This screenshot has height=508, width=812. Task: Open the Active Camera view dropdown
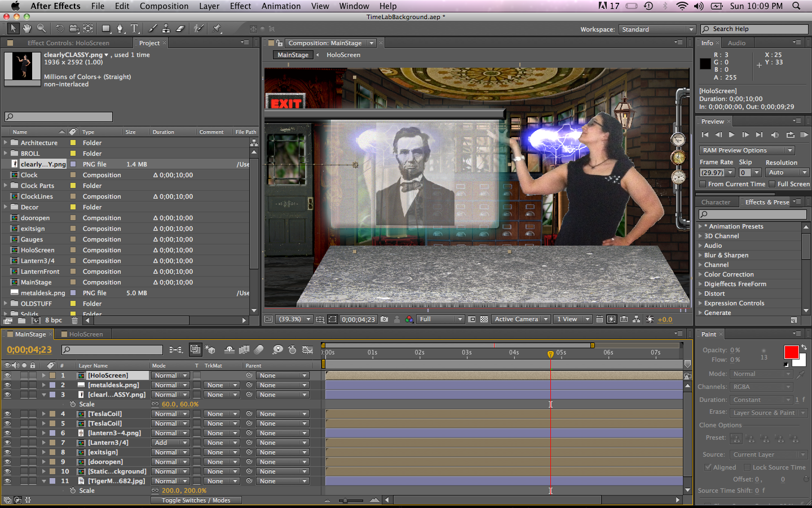tap(520, 319)
